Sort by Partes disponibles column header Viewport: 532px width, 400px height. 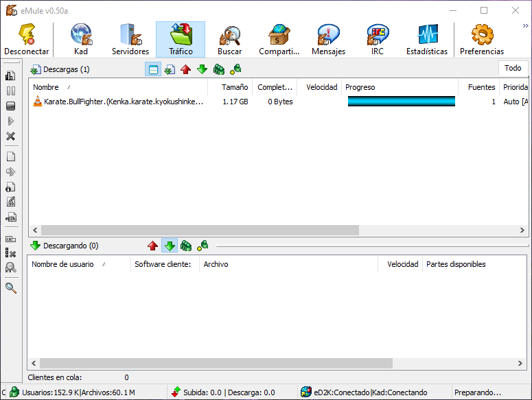point(475,264)
